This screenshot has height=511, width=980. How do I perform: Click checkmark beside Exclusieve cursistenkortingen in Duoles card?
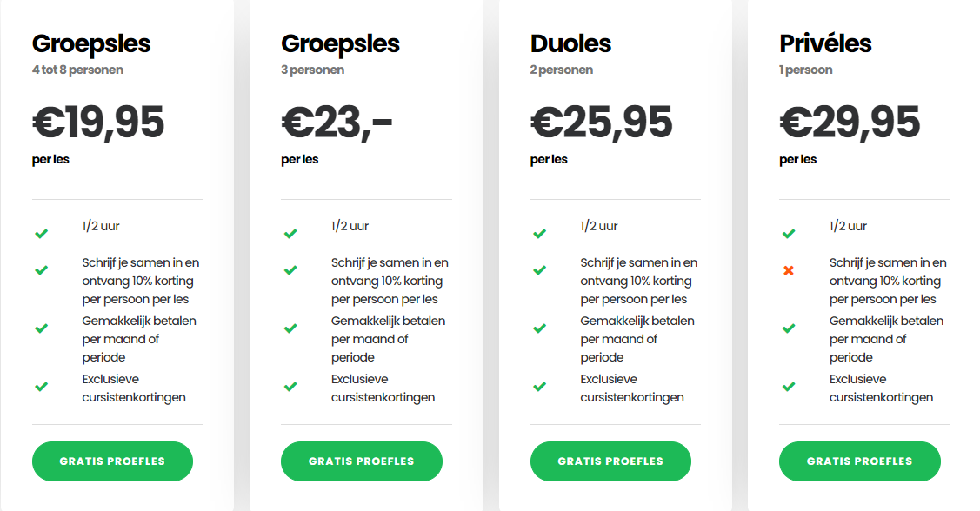point(539,387)
